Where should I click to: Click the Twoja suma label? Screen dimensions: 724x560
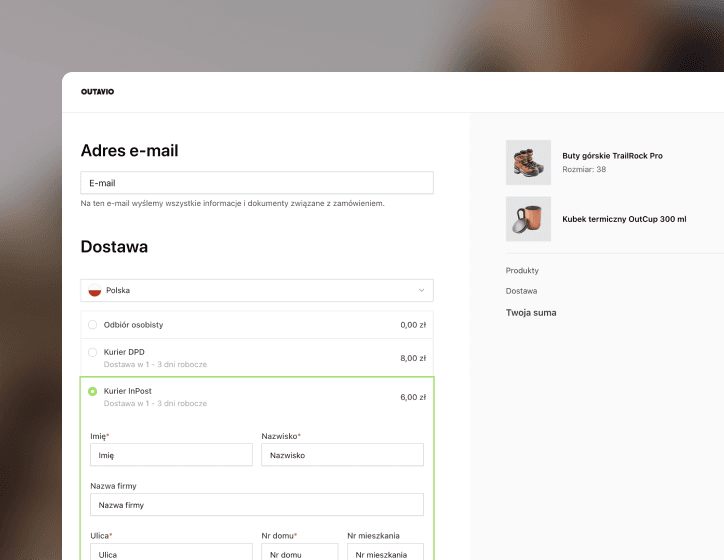tap(531, 313)
